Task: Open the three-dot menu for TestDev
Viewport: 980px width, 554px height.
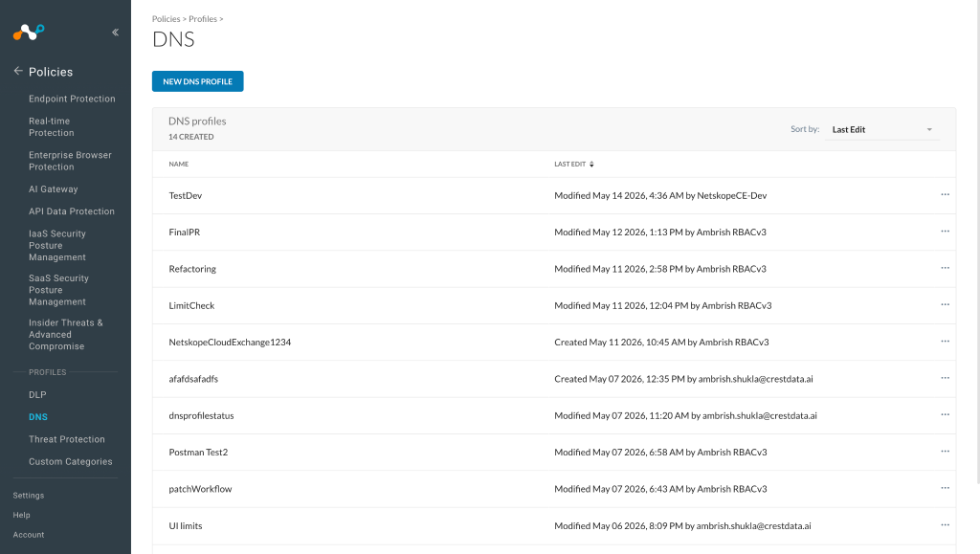Action: click(x=945, y=195)
